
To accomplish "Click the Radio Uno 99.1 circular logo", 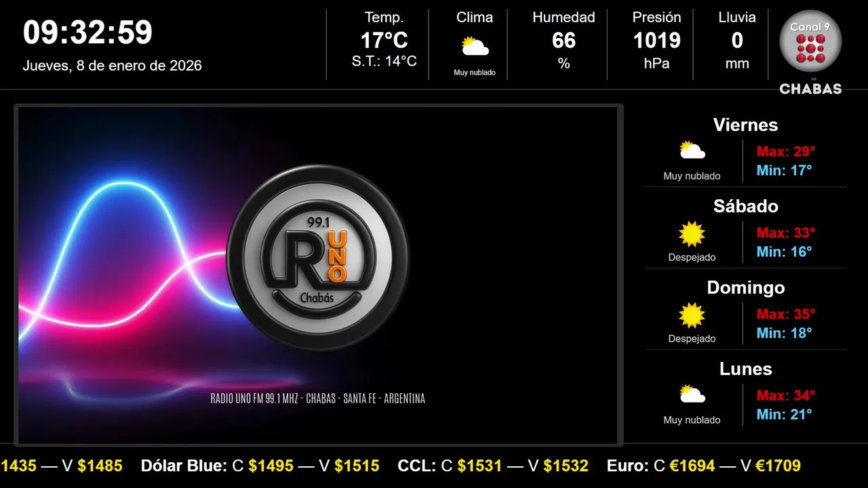I will pos(318,258).
